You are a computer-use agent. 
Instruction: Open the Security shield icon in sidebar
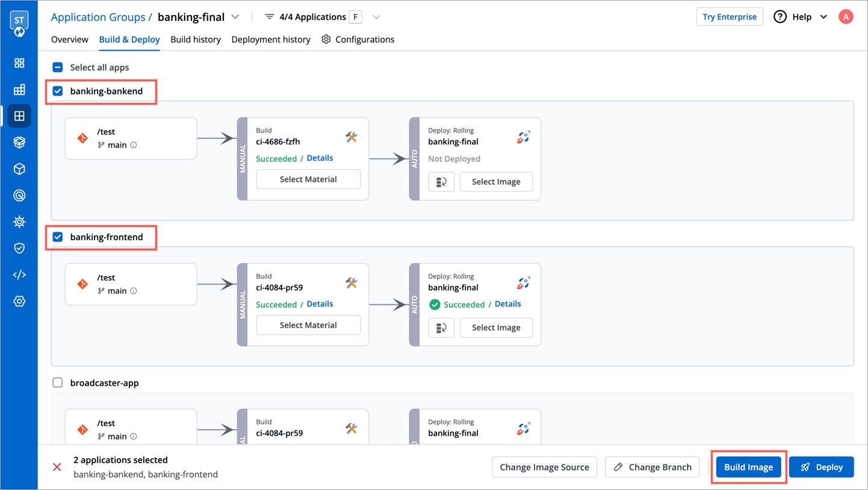coord(19,248)
